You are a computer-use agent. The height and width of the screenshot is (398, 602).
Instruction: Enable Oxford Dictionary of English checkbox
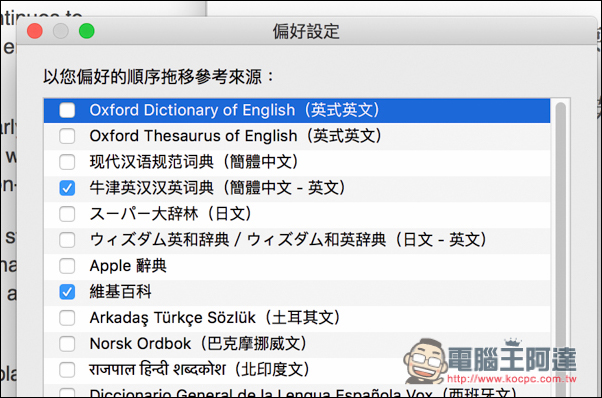(x=67, y=110)
